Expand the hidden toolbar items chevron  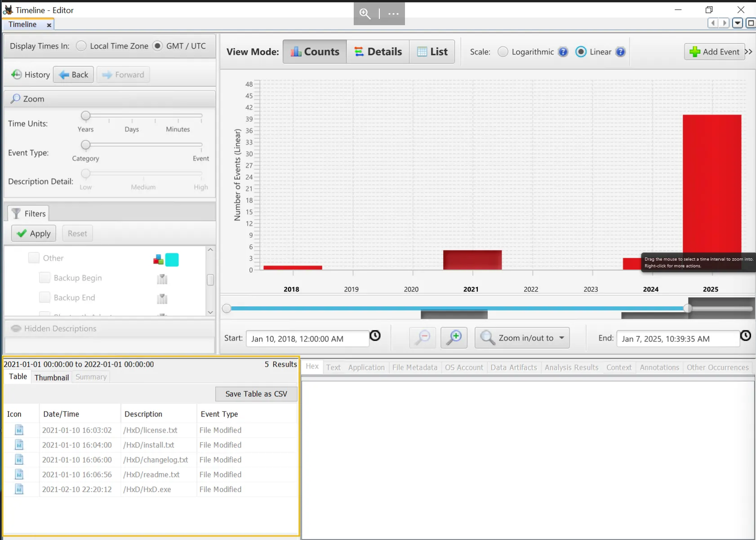click(x=748, y=52)
